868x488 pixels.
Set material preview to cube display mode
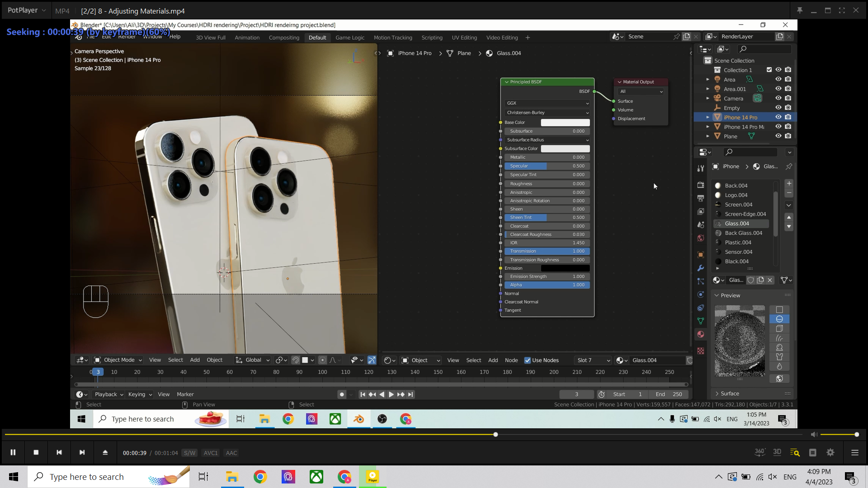point(779,328)
